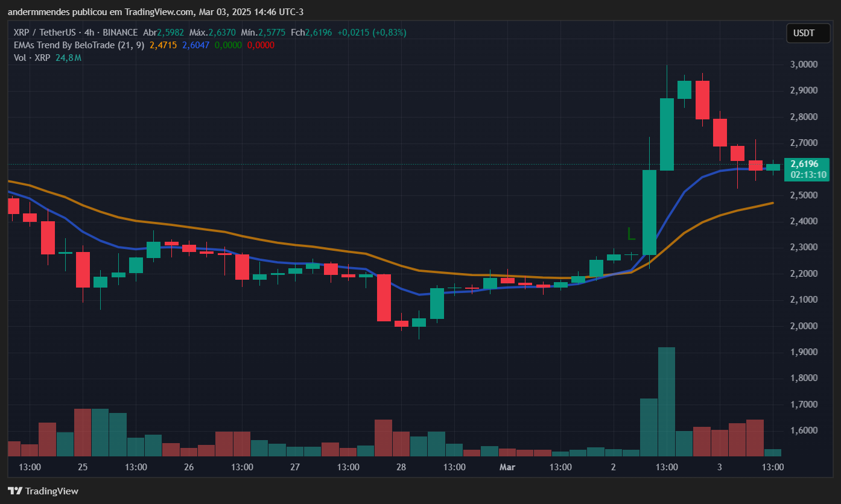
Task: Click the 2,9000 price axis label
Action: click(804, 90)
